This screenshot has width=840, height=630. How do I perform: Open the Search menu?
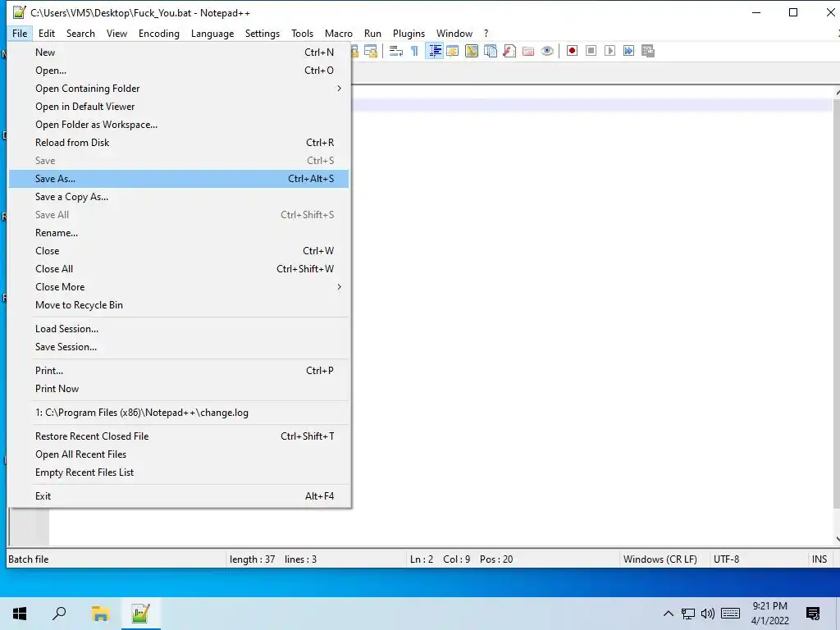click(80, 33)
